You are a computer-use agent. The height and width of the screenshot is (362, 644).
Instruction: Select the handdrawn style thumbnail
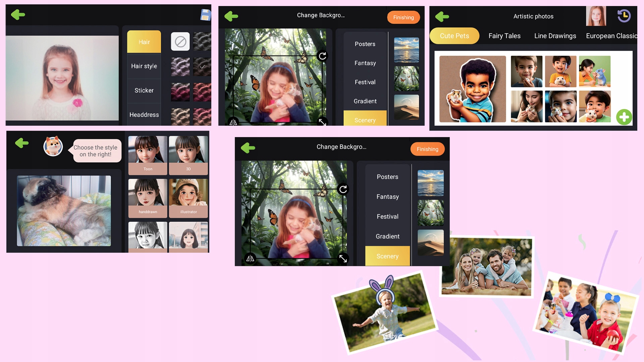[148, 198]
